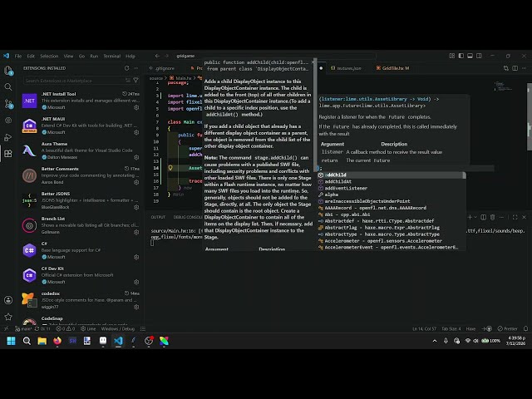Open the Explorer view in activity bar

8,71
